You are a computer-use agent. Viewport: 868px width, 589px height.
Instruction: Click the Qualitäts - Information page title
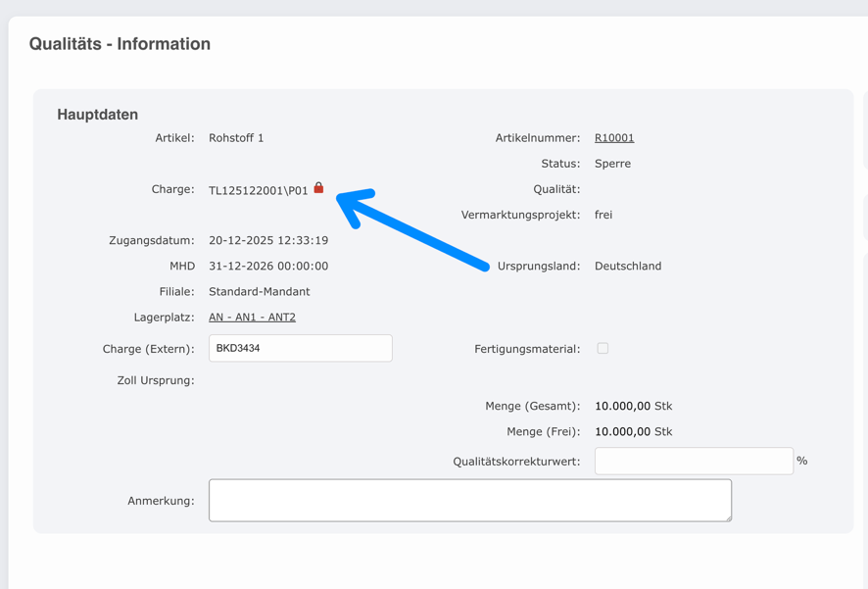point(120,44)
